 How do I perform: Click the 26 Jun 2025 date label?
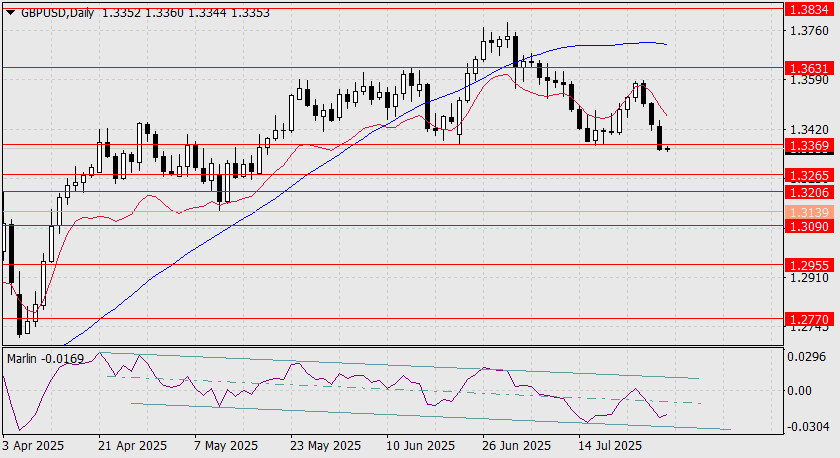[516, 446]
